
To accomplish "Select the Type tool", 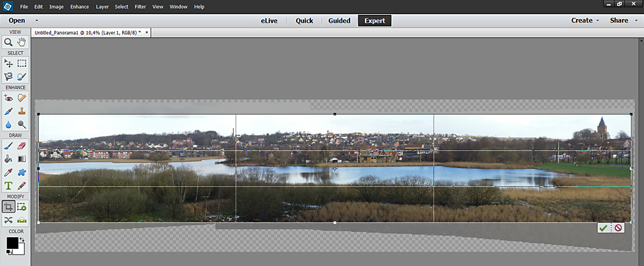I will point(8,186).
